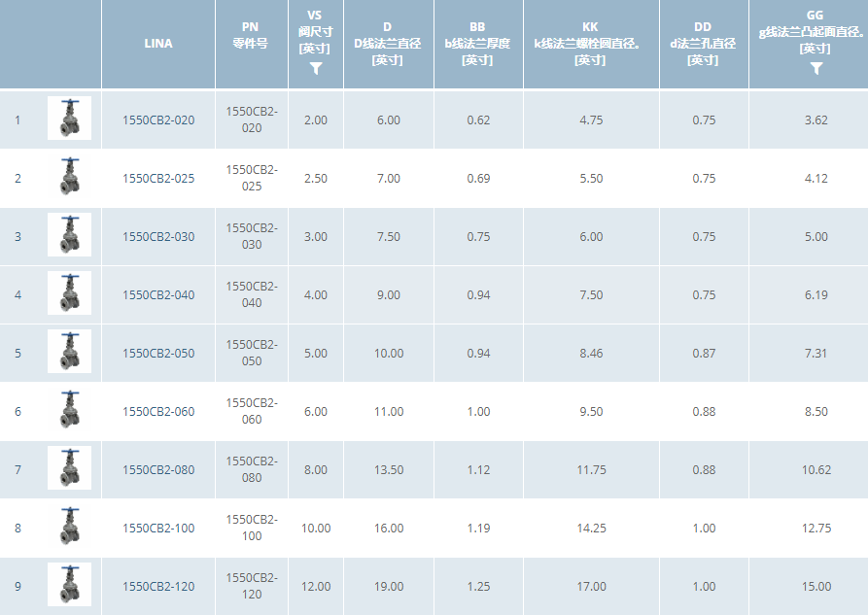This screenshot has height=615, width=868.
Task: Click bolt circle value 17.00
Action: click(x=591, y=586)
